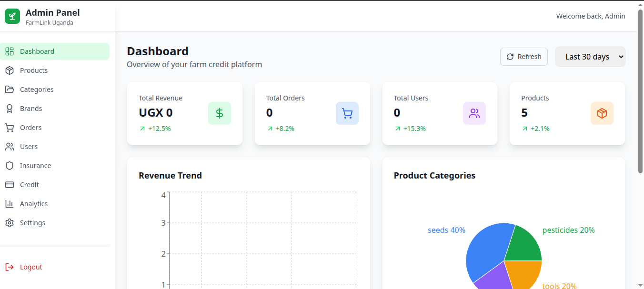Click the vertical page scrollbar thumb

pos(640,90)
